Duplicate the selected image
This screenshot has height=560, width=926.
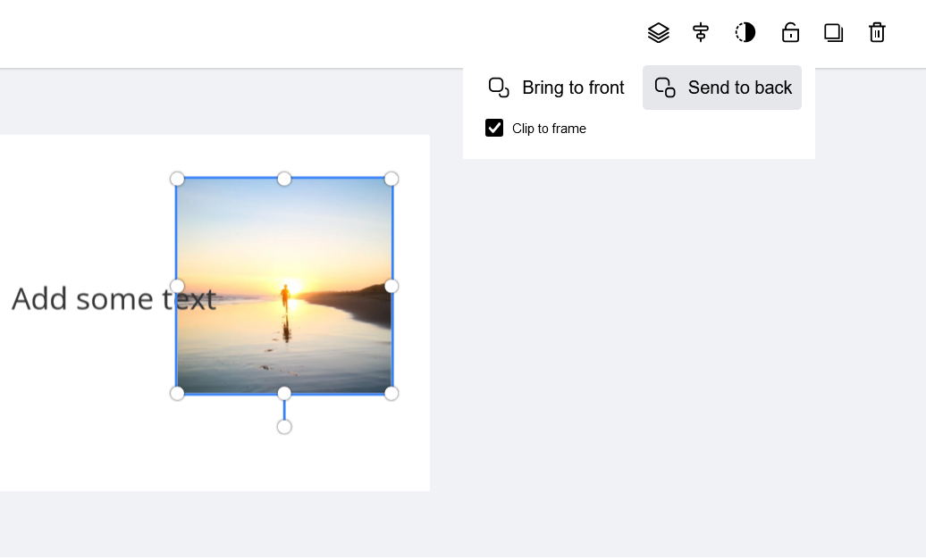834,32
